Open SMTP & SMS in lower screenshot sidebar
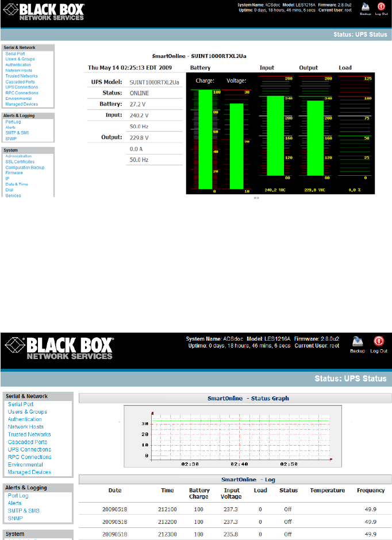The image size is (392, 540). point(24,511)
